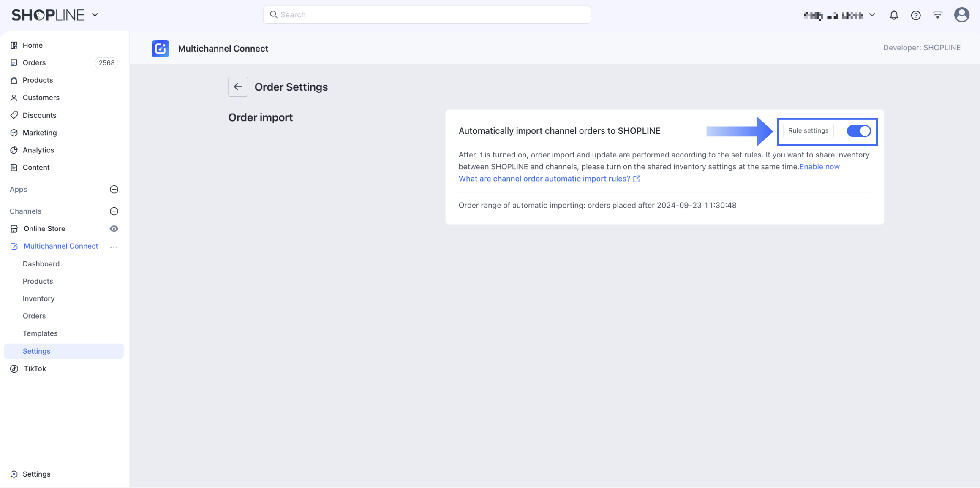Image resolution: width=980 pixels, height=488 pixels.
Task: Expand the SHOPLINE logo dropdown chevron
Action: (95, 15)
